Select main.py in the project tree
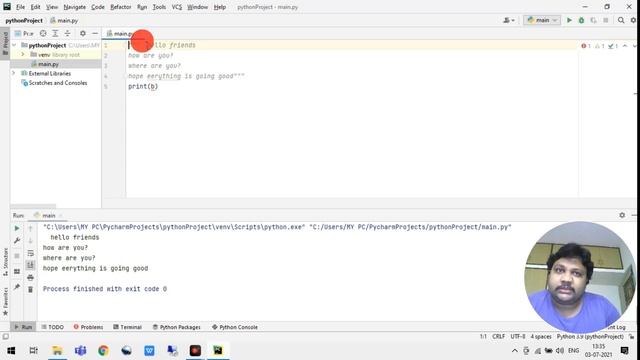 [48, 64]
